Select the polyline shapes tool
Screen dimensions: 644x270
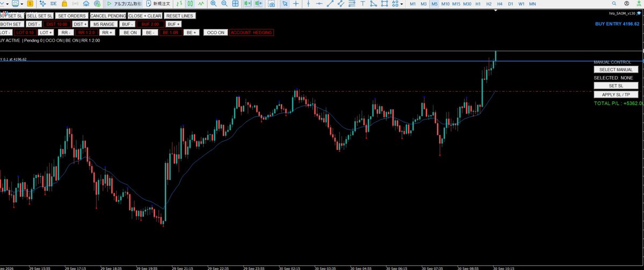(x=374, y=3)
